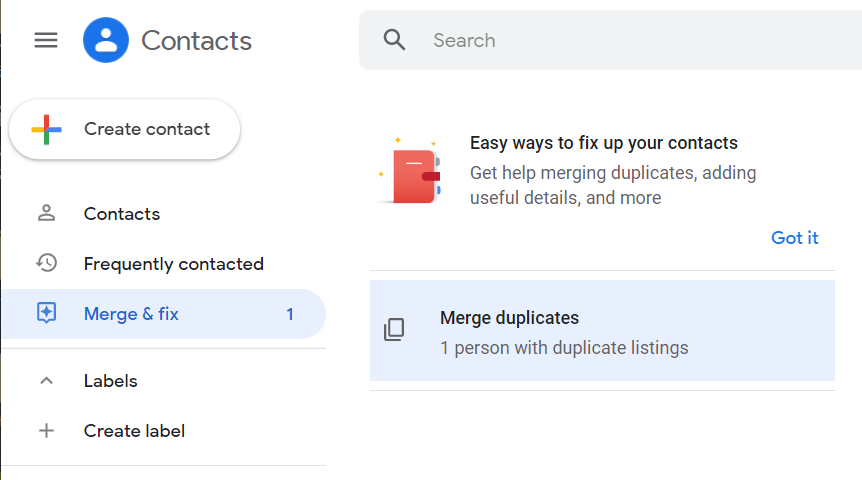Click 'Get help merging duplicates' description text
The height and width of the screenshot is (480, 862).
pos(613,185)
